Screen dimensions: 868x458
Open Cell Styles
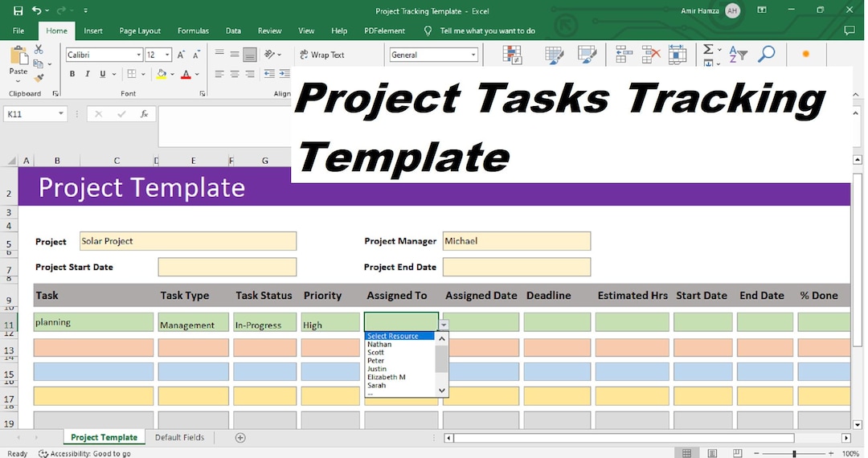tap(587, 55)
